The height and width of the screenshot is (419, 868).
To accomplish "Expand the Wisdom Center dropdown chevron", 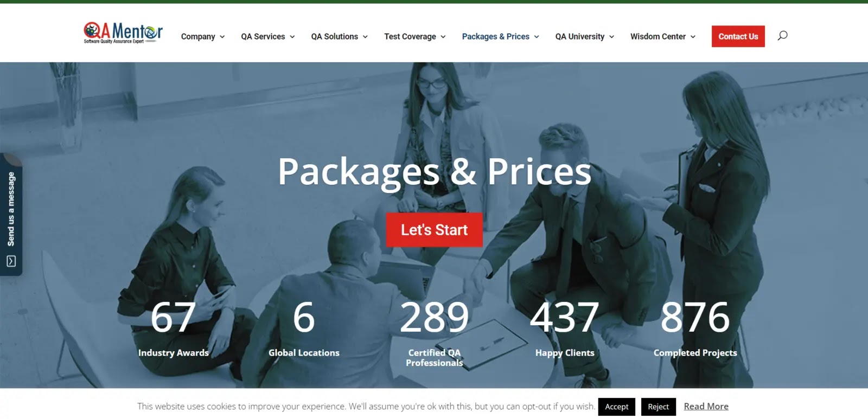I will point(693,37).
